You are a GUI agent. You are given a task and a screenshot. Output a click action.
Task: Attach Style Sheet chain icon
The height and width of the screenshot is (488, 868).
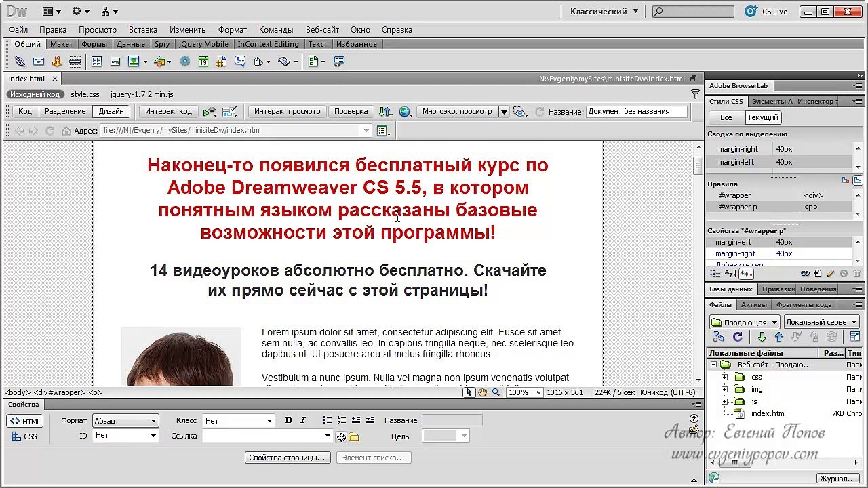point(805,274)
